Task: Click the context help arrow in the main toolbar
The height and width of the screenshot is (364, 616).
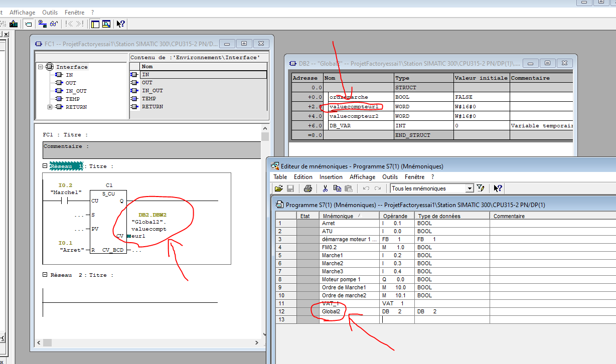Action: pos(121,24)
